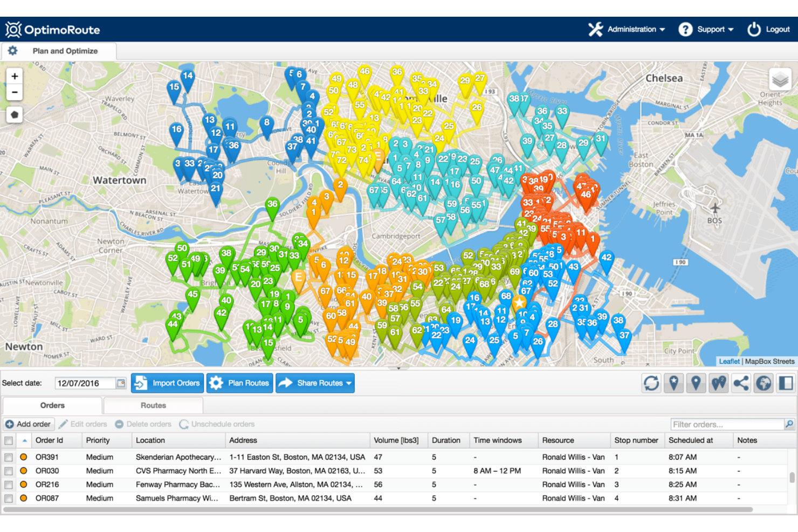
Task: Check the box for order OR391
Action: pyautogui.click(x=9, y=457)
